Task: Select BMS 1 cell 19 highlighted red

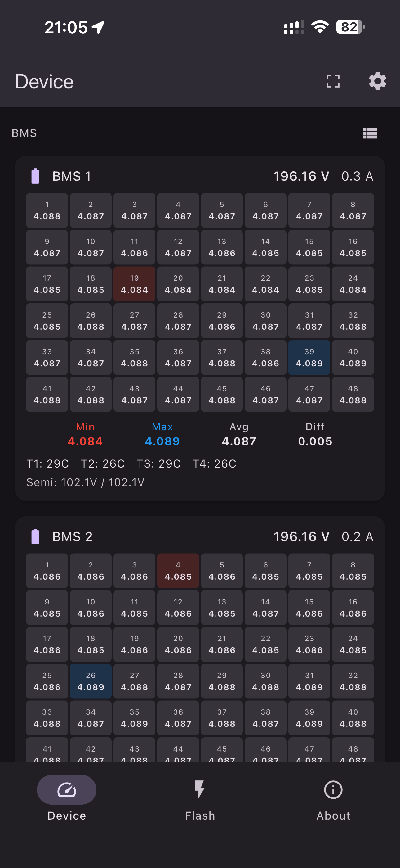Action: (134, 284)
